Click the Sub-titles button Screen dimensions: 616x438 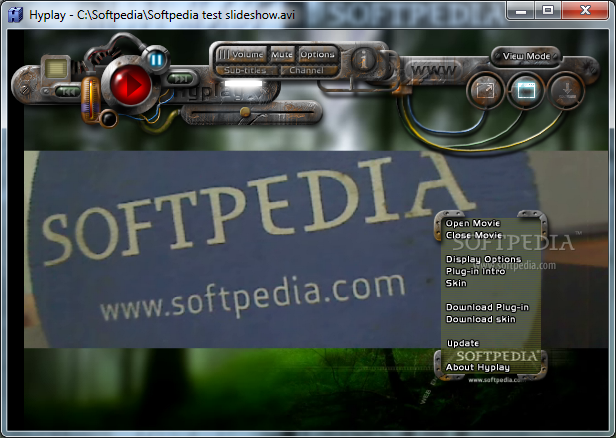point(245,70)
